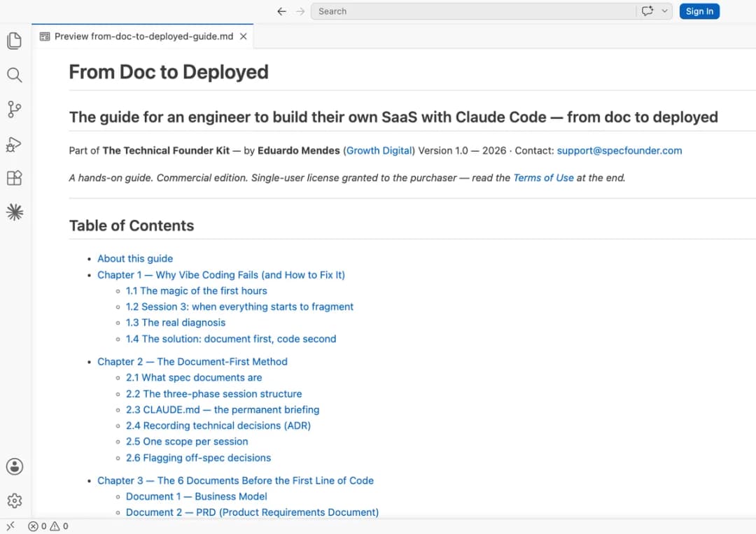Jump to About this guide
The height and width of the screenshot is (534, 756).
coord(135,259)
